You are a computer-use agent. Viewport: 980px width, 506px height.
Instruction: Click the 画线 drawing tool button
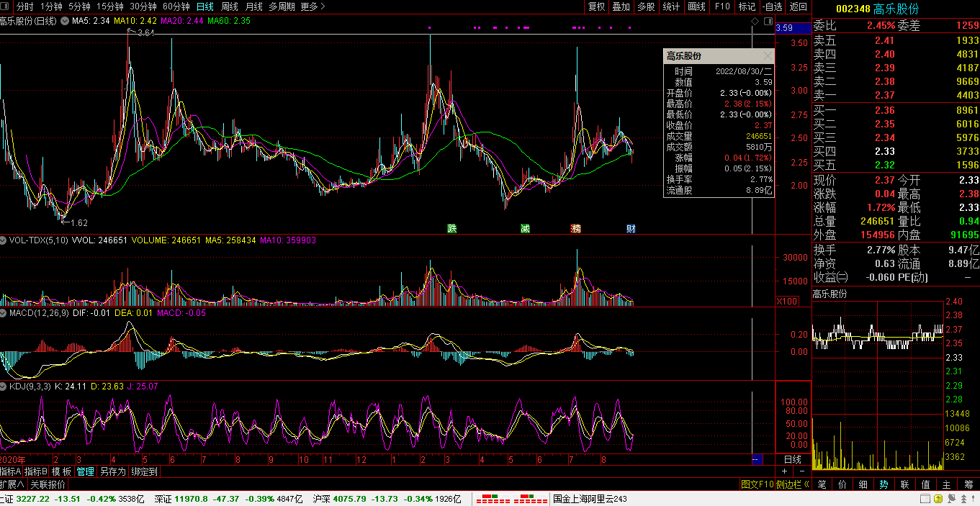coord(696,6)
